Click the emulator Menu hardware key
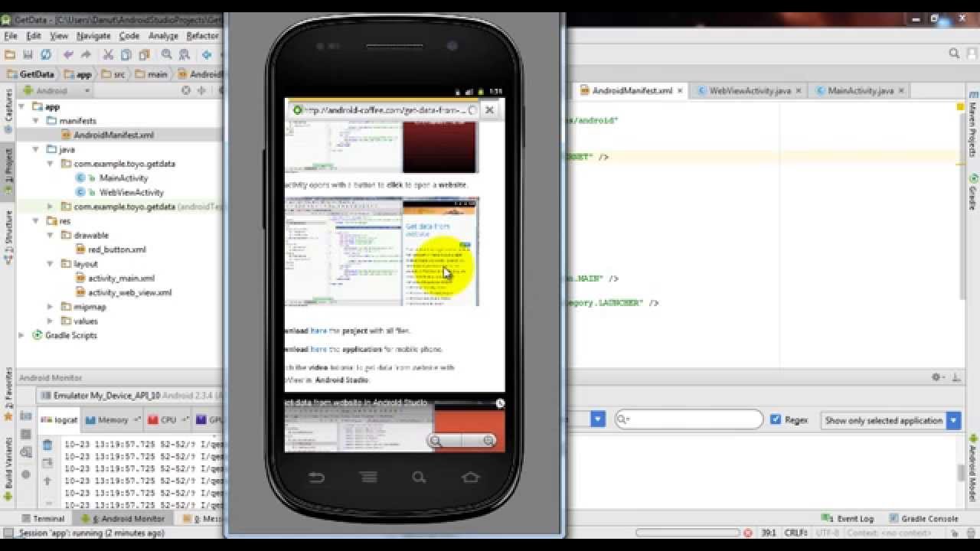 tap(368, 478)
